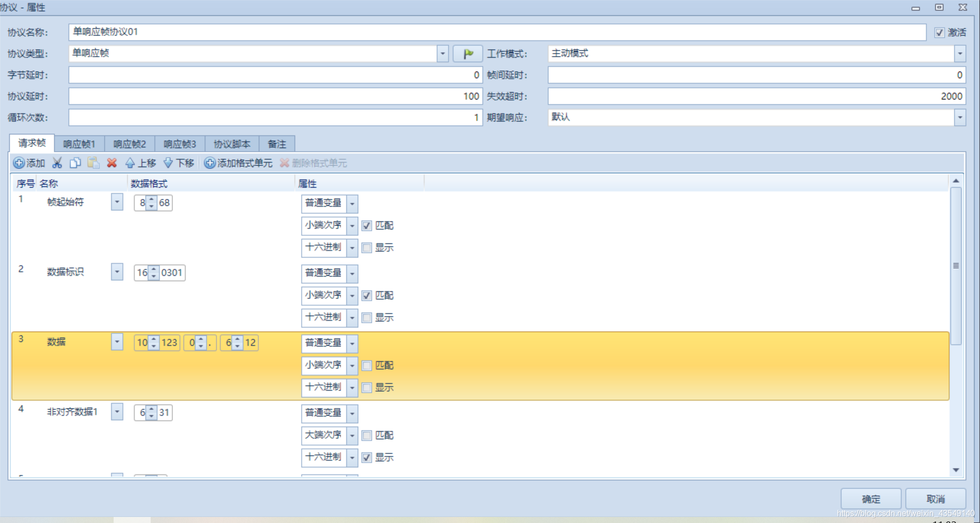Open the 协议类型 dropdown

pos(442,54)
